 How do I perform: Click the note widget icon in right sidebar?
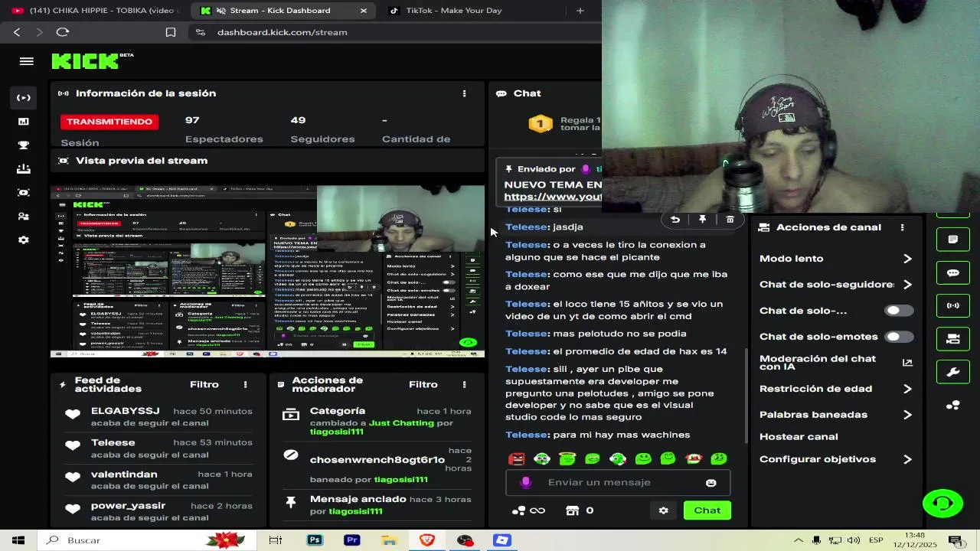click(x=953, y=240)
